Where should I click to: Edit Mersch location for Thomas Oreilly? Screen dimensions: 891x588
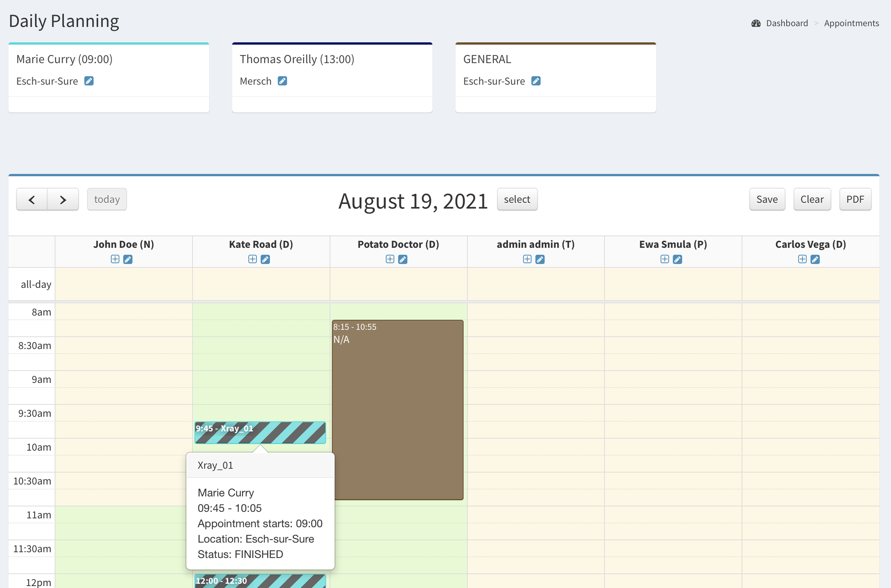(282, 81)
